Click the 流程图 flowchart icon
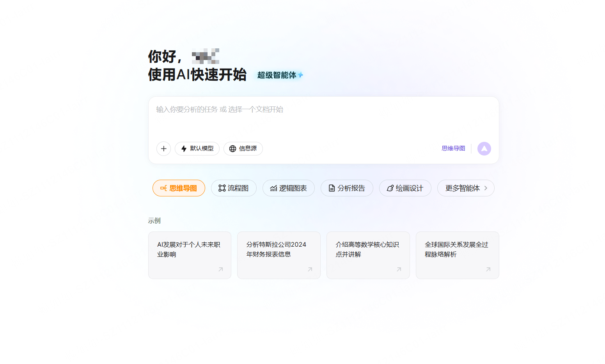The width and height of the screenshot is (605, 364). coord(222,188)
